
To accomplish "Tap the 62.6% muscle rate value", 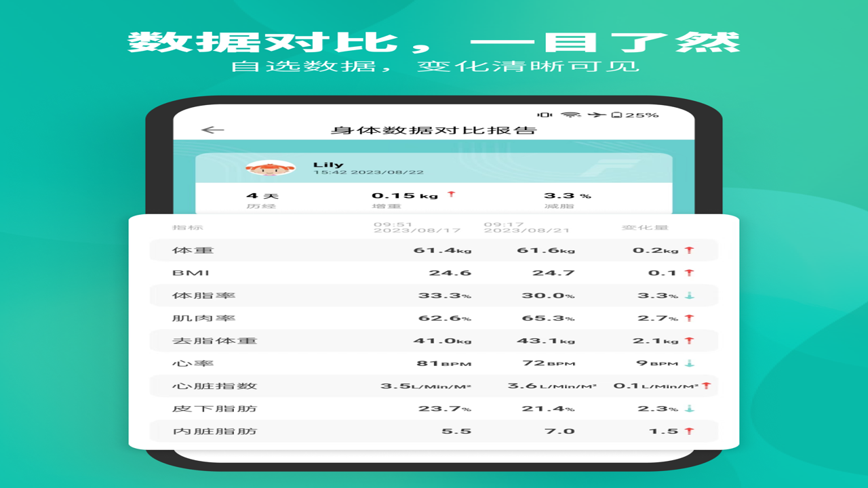I will pyautogui.click(x=445, y=318).
